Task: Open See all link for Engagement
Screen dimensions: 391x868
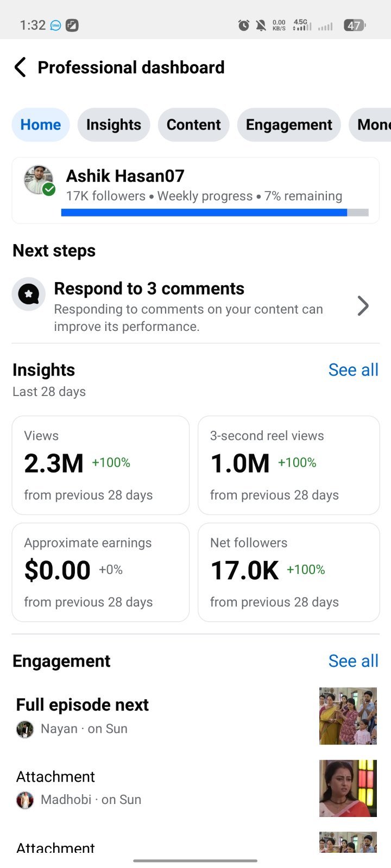Action: pyautogui.click(x=354, y=661)
